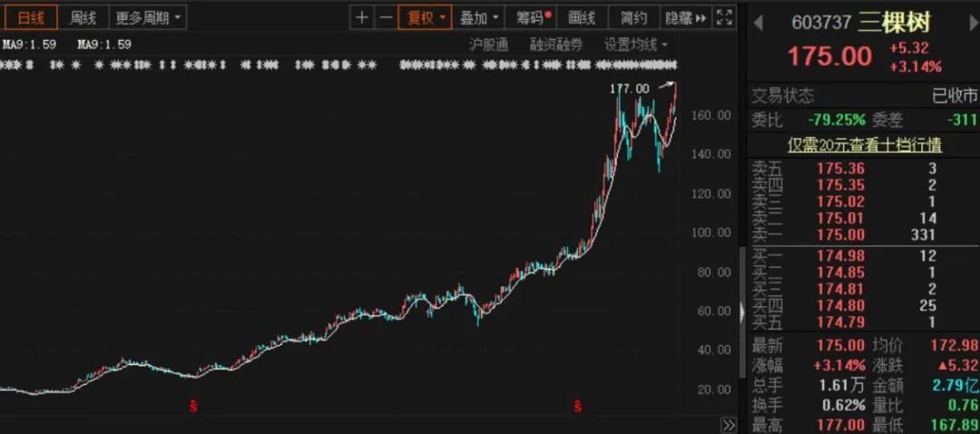Image resolution: width=980 pixels, height=434 pixels.
Task: Click the 177.00 high price label on chart
Action: click(630, 89)
